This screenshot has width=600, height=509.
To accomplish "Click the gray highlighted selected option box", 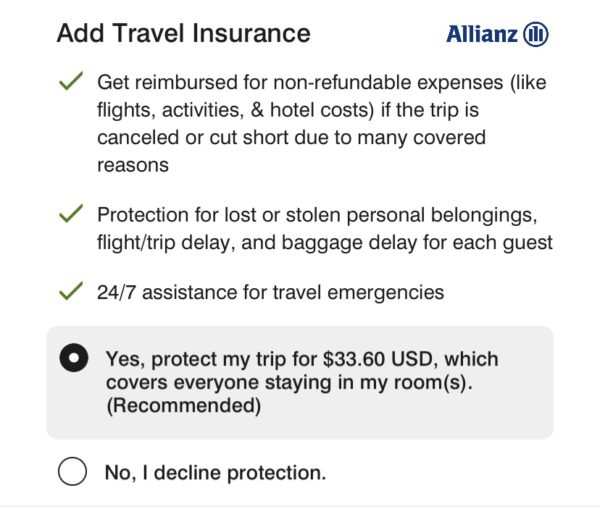I will [x=300, y=382].
